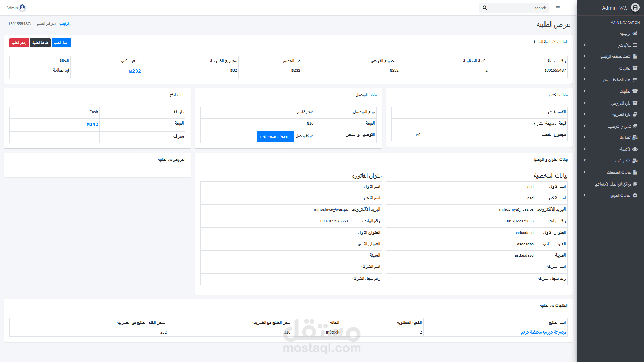Toggle sidebar with the hamburger menu icon
Viewport: 644px width, 362px height.
(558, 8)
